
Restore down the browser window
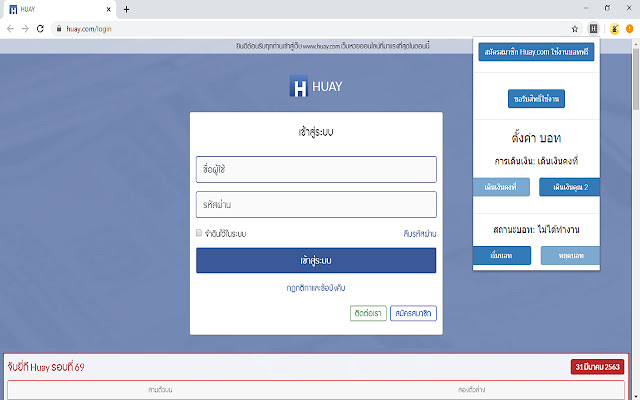click(607, 8)
